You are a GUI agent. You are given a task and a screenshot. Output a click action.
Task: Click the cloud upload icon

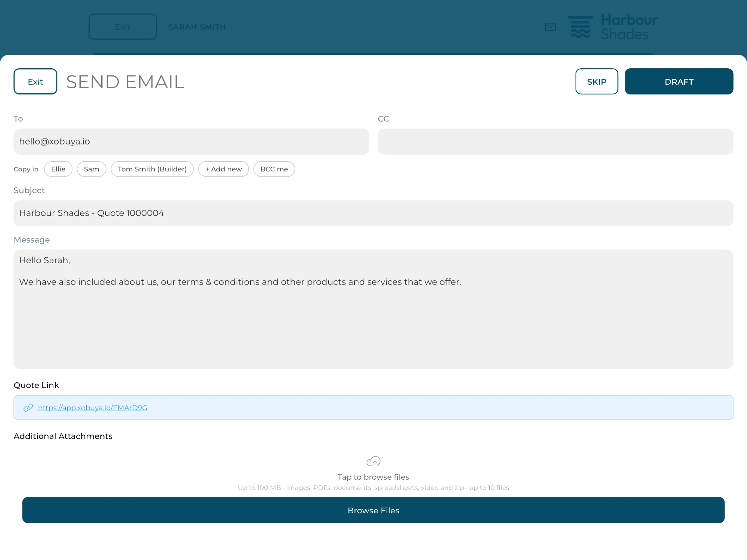373,461
